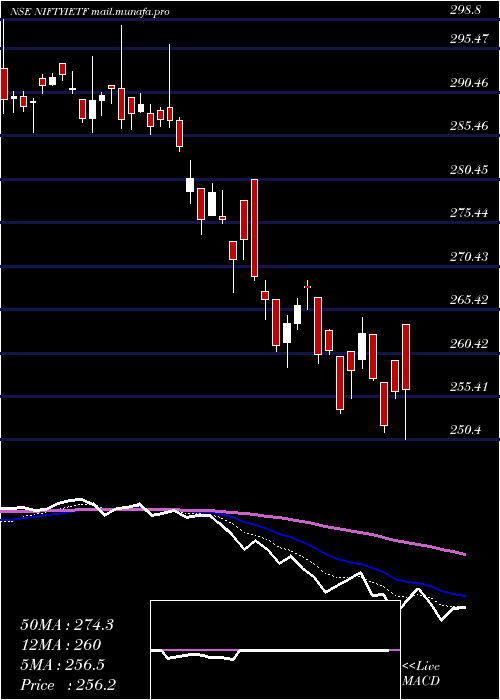Click the <<Live MACD label
Screen dimensions: 500x700
click(421, 674)
